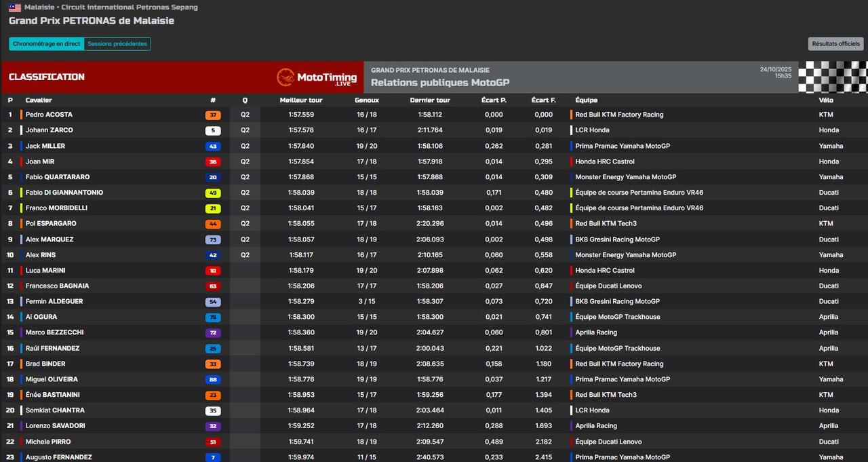Click Brad Binder's number 33 badge

pos(213,364)
